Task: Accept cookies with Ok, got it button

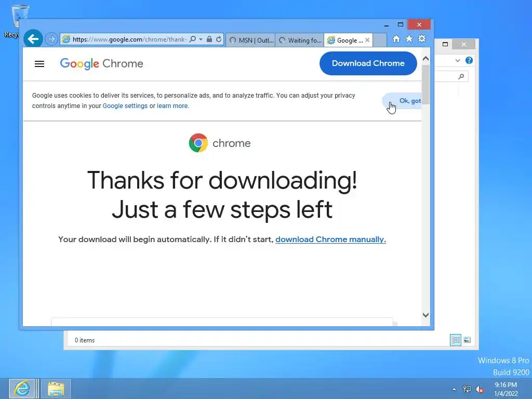Action: [402, 101]
